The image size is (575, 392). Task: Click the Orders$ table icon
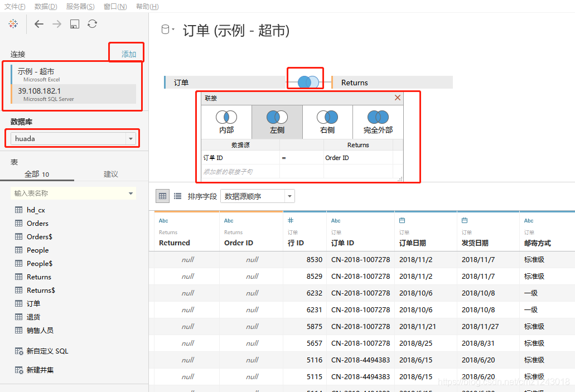(19, 236)
